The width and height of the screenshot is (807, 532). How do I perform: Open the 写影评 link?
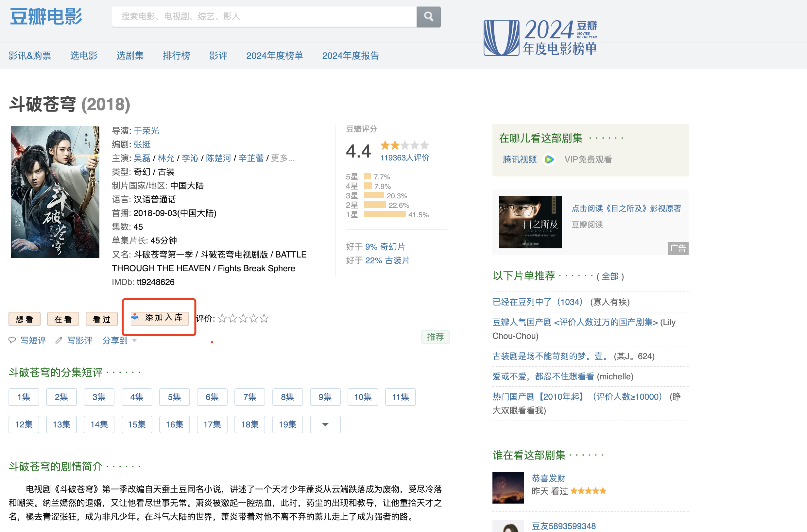[80, 340]
